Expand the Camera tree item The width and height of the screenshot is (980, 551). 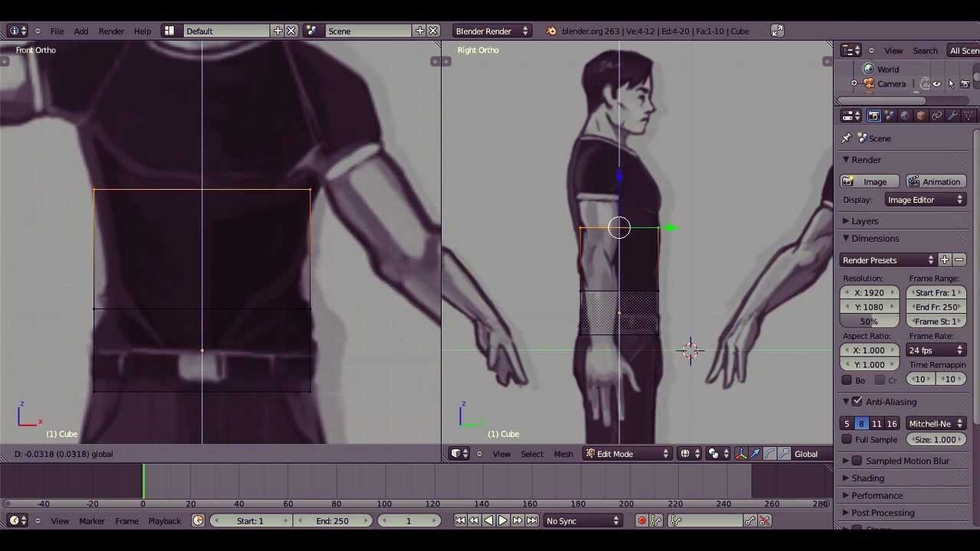pyautogui.click(x=854, y=84)
